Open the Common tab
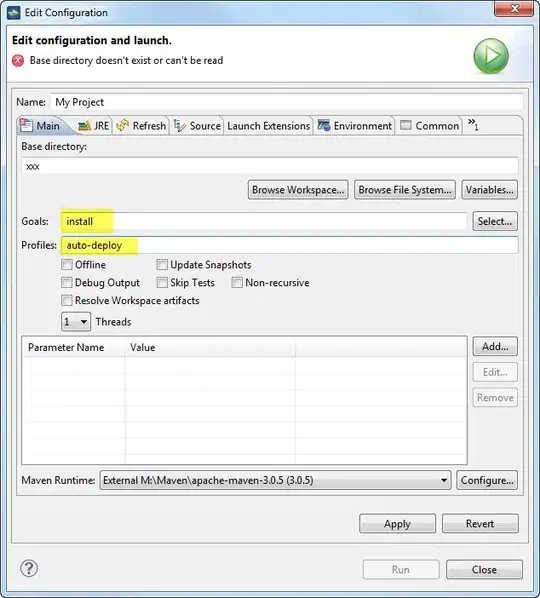This screenshot has height=598, width=540. tap(429, 125)
